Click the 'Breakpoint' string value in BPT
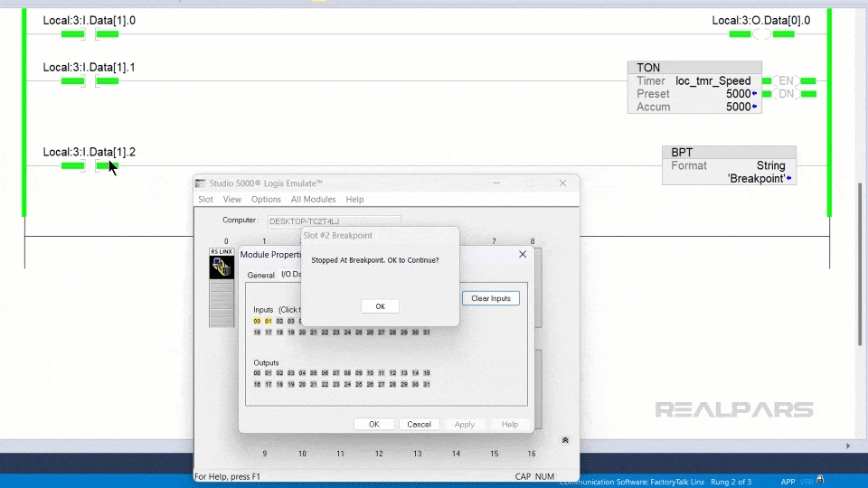The width and height of the screenshot is (868, 488). point(756,179)
